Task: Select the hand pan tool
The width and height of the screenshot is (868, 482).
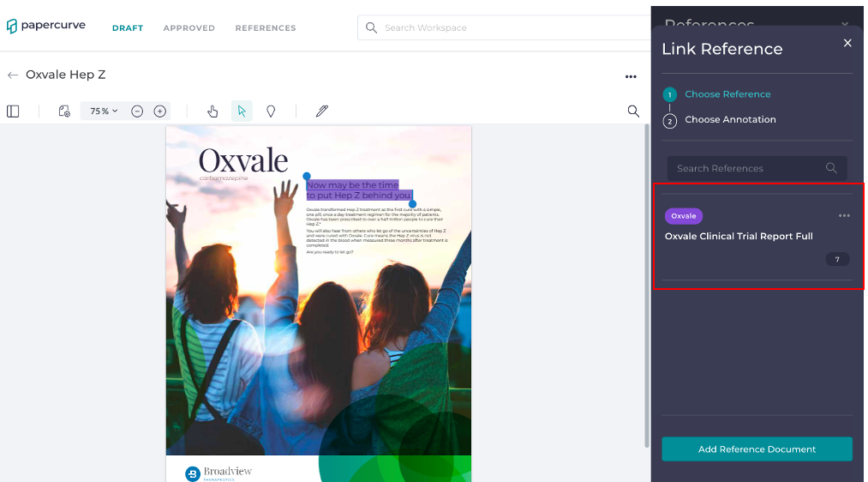Action: [x=213, y=111]
